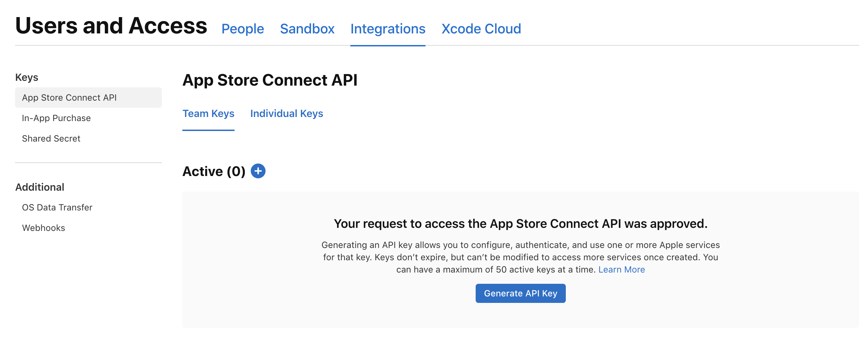
Task: Click the Generate API Key button
Action: point(521,293)
